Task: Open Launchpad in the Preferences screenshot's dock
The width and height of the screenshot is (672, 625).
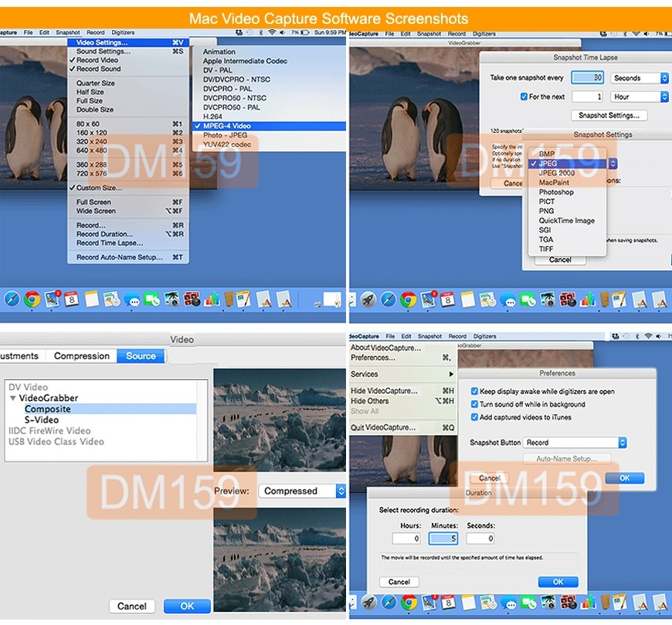Action: (369, 603)
